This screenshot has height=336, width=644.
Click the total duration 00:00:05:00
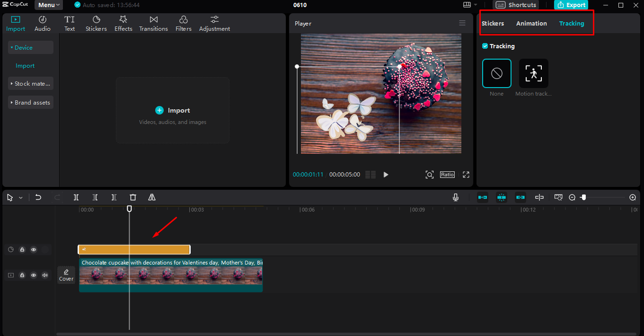click(345, 175)
